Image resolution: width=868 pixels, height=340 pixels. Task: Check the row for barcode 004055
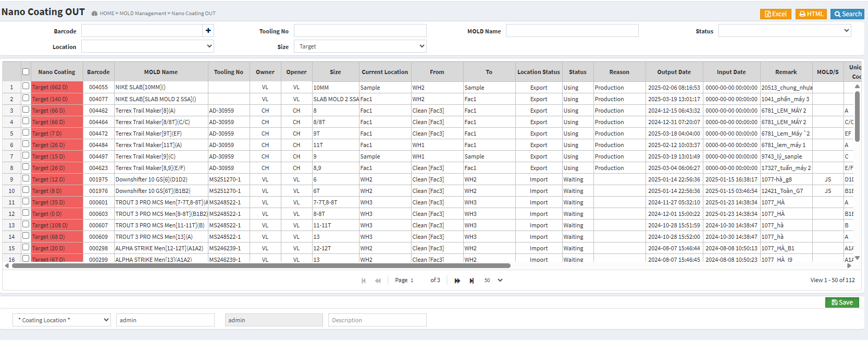tap(26, 86)
